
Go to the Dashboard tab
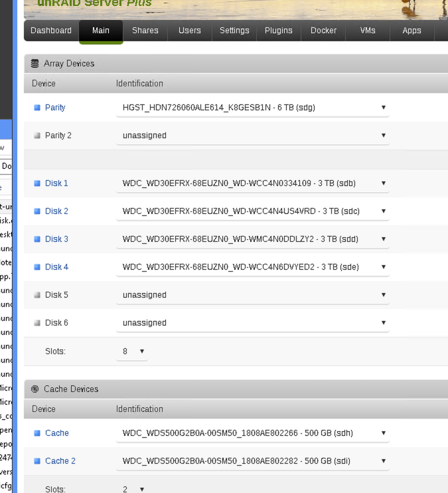(51, 31)
